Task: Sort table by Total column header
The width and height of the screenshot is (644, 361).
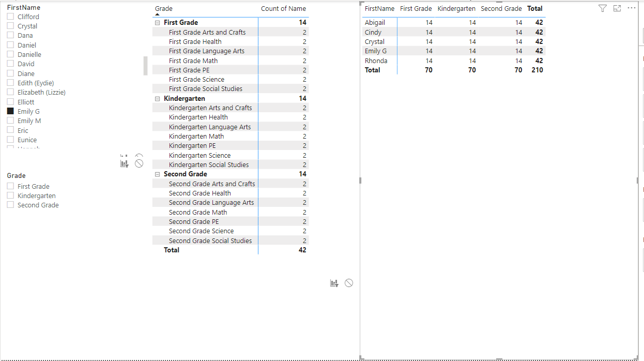Action: [x=535, y=9]
